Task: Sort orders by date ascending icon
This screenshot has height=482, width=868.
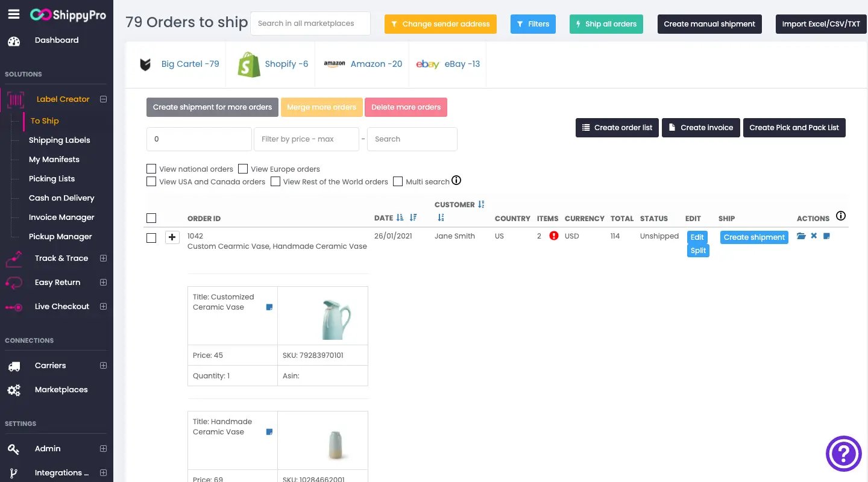Action: (x=400, y=218)
